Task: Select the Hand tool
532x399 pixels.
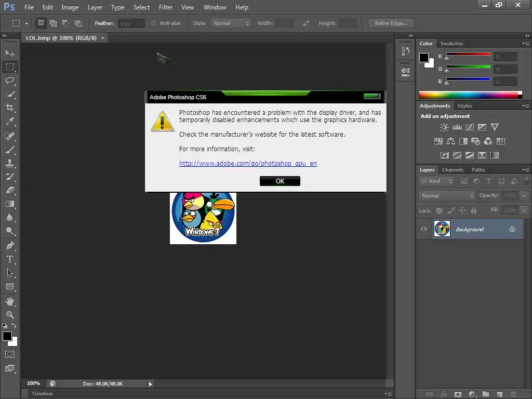Action: pos(10,301)
